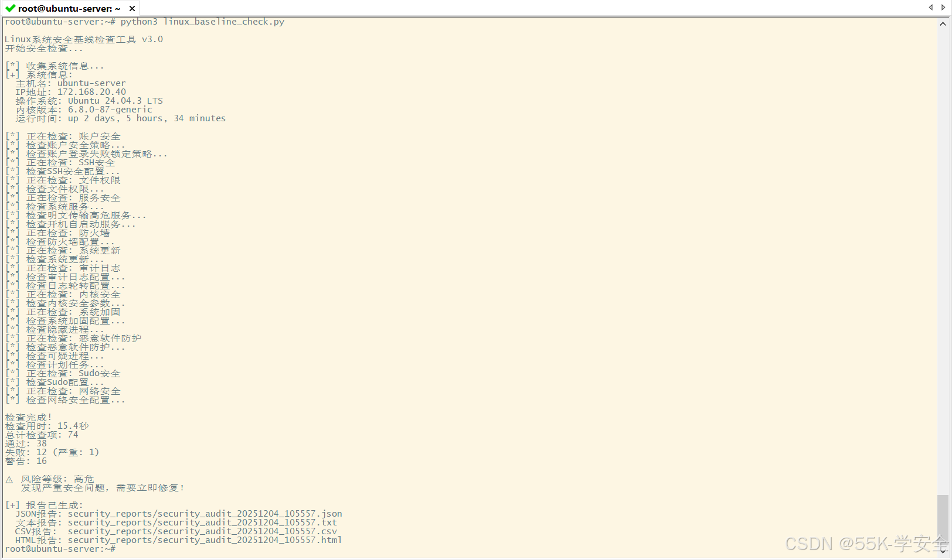
Task: Click the 正在检查: 系统更新 line
Action: [63, 250]
